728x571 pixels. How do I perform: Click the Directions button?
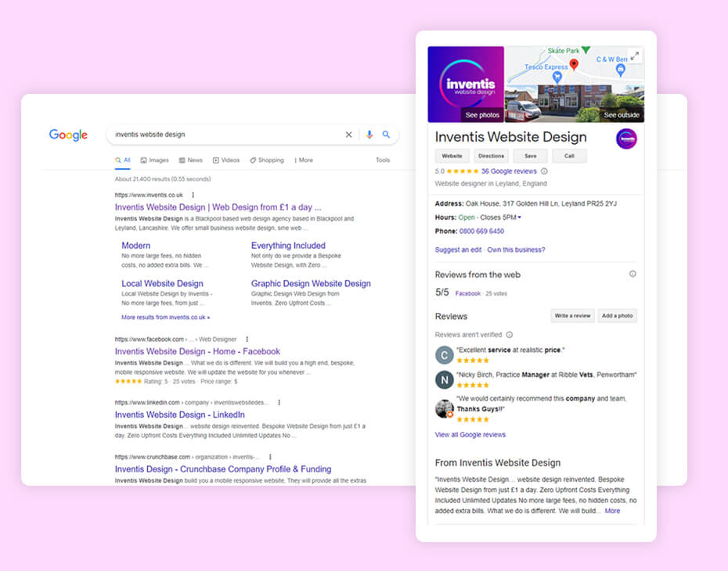point(492,156)
